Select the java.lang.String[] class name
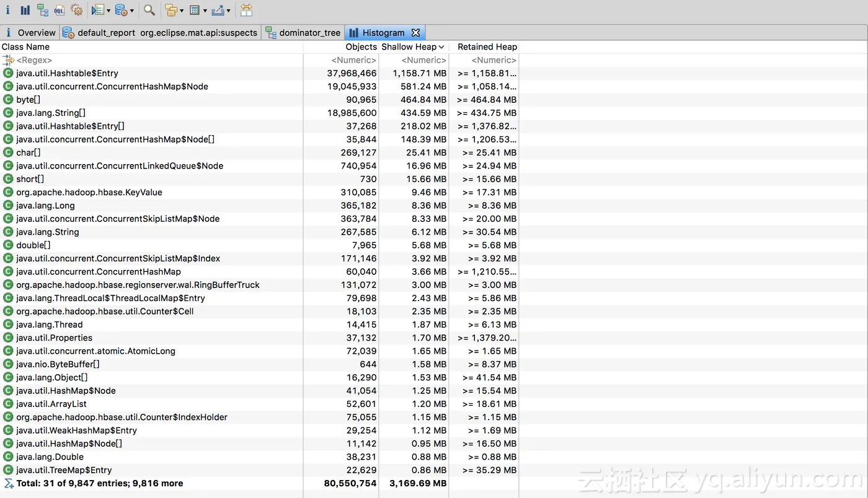 pyautogui.click(x=51, y=113)
